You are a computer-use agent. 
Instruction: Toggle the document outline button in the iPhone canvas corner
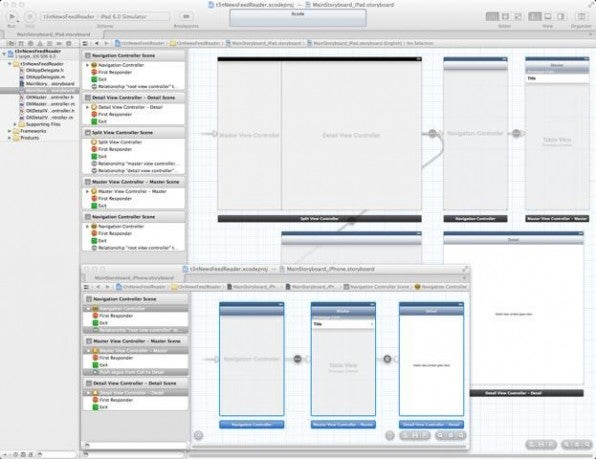(198, 435)
